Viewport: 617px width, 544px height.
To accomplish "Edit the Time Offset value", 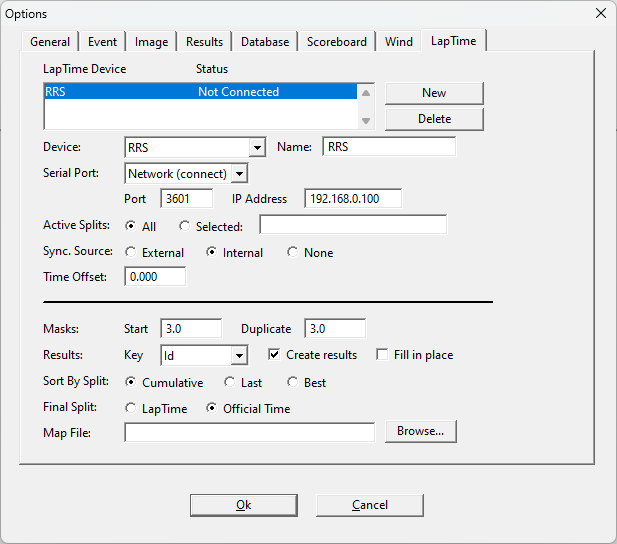I will pyautogui.click(x=155, y=277).
